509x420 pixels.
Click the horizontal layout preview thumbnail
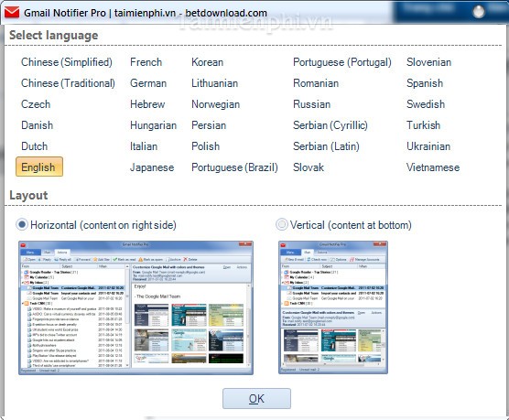point(135,307)
